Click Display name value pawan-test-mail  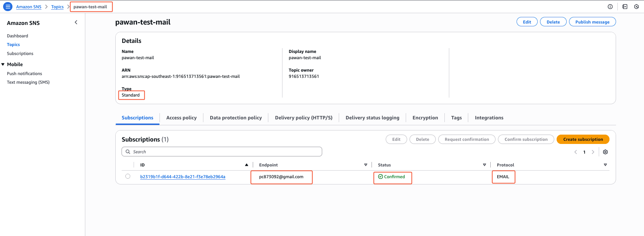pos(305,58)
